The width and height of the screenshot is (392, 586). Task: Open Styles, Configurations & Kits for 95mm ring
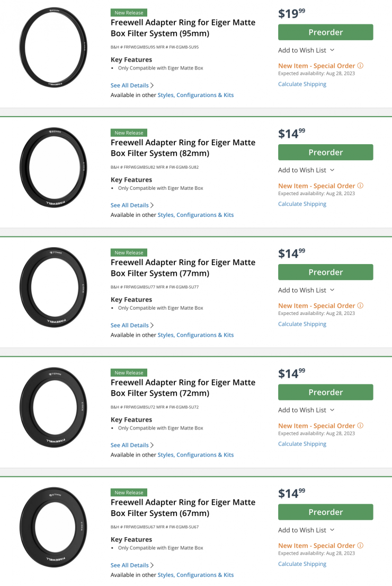[x=195, y=95]
